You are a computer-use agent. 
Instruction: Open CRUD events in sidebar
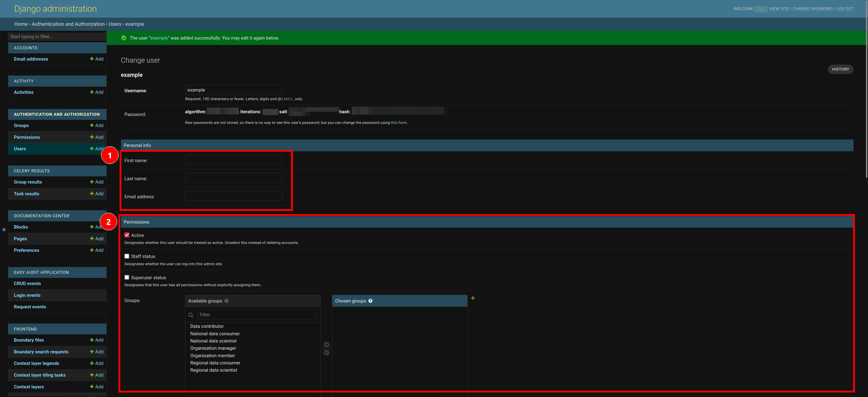[x=27, y=284]
